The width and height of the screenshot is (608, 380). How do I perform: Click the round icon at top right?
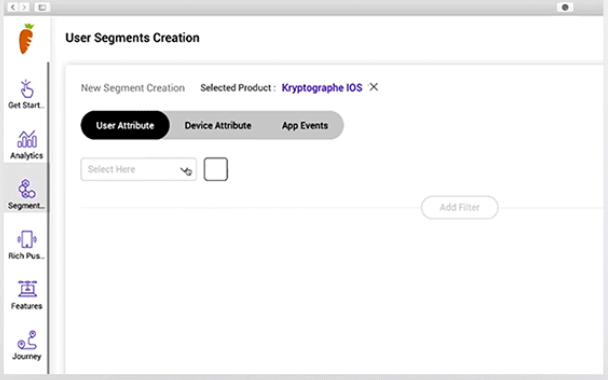click(x=565, y=7)
